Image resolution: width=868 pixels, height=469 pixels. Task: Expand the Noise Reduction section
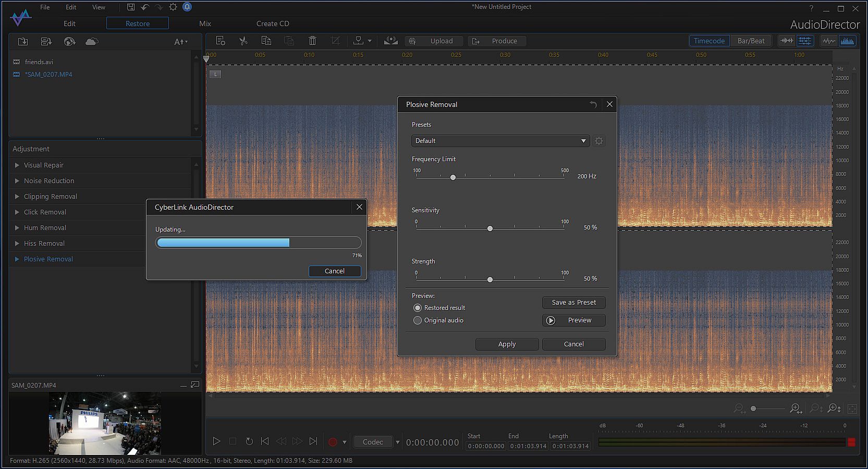(49, 181)
